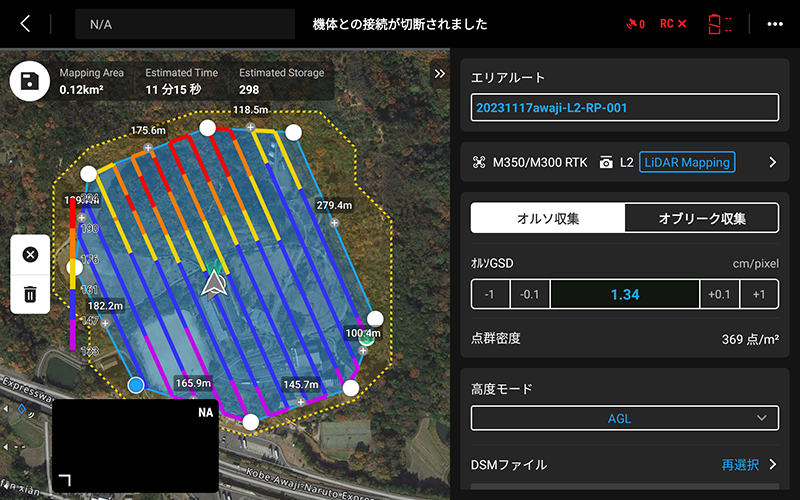This screenshot has height=500, width=800.
Task: Add a vertex on the 175.6m edge
Action: [x=148, y=148]
